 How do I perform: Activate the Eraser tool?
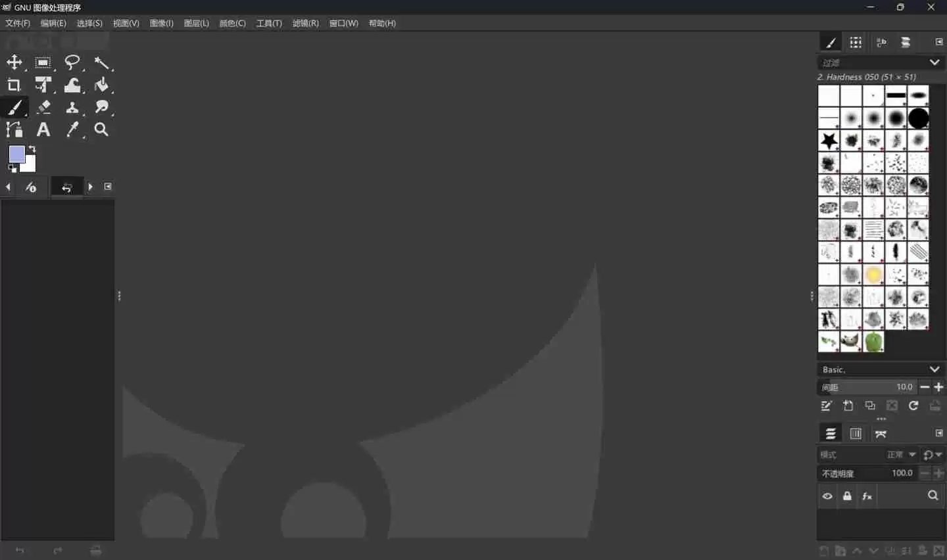(43, 107)
